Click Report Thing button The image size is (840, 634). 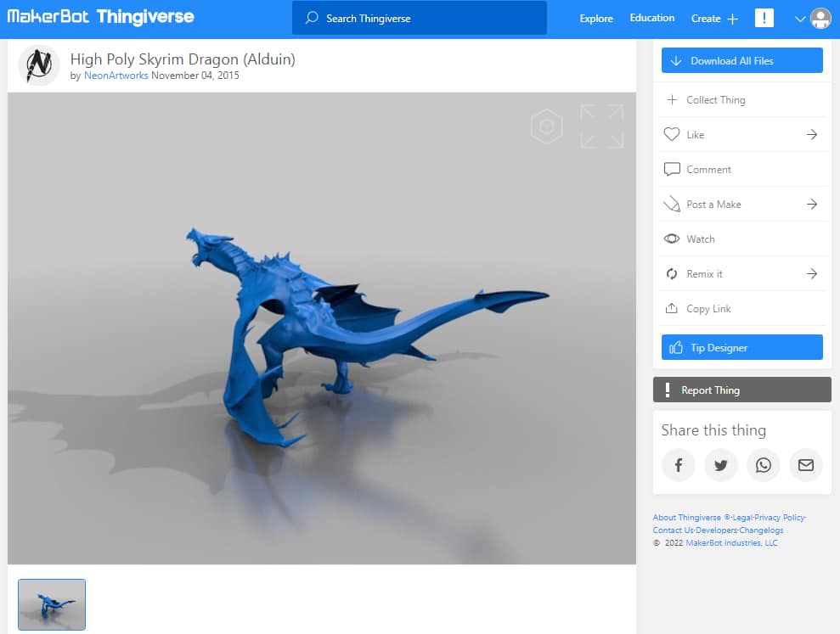742,390
